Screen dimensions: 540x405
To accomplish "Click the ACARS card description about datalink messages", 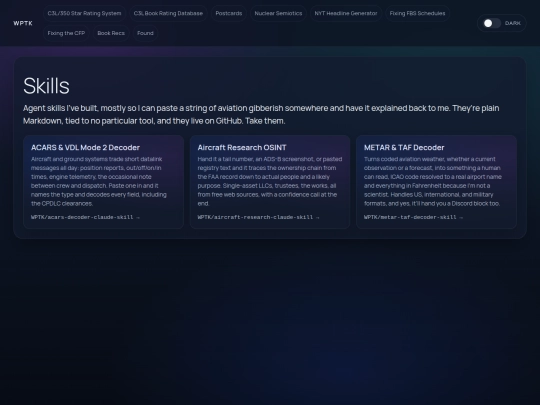I will pyautogui.click(x=99, y=181).
